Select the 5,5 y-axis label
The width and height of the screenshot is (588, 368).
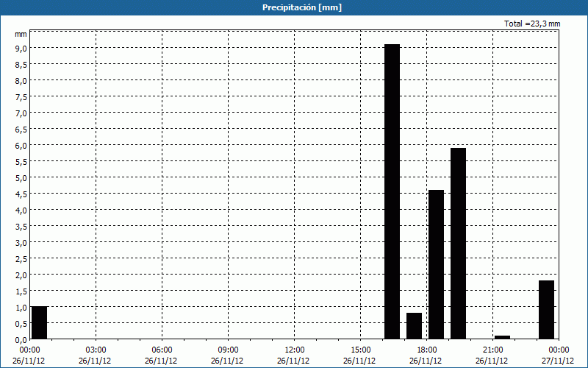pos(21,161)
